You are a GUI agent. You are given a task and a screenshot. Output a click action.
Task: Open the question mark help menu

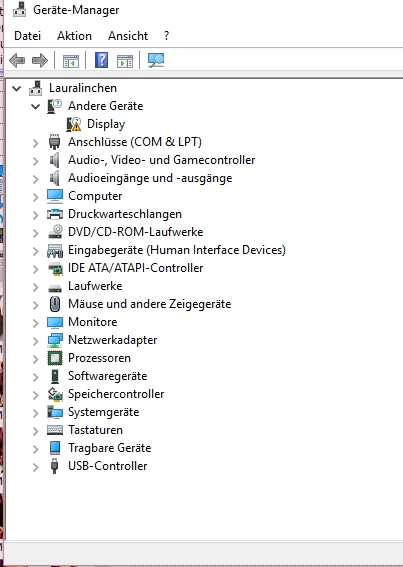coord(166,36)
